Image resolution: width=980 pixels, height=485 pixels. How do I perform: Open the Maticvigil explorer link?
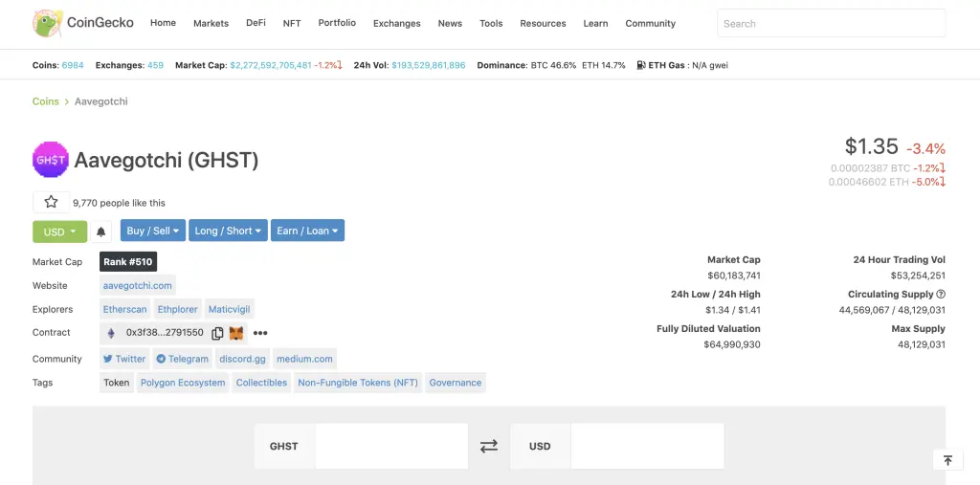[230, 309]
